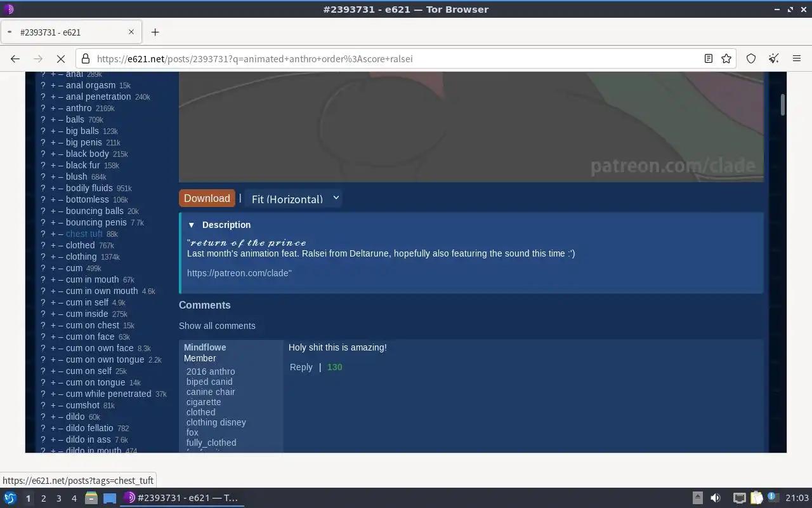The width and height of the screenshot is (812, 508).
Task: Reply to Mindflowe's comment
Action: (301, 367)
